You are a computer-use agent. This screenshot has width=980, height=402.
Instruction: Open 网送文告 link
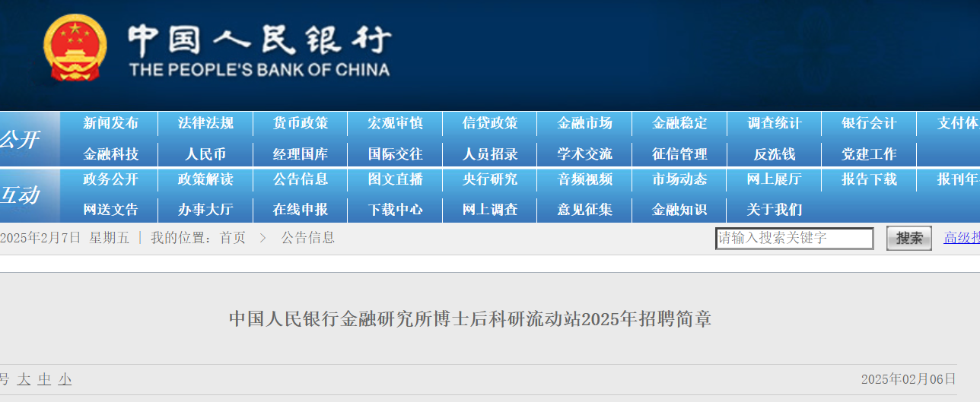[111, 210]
